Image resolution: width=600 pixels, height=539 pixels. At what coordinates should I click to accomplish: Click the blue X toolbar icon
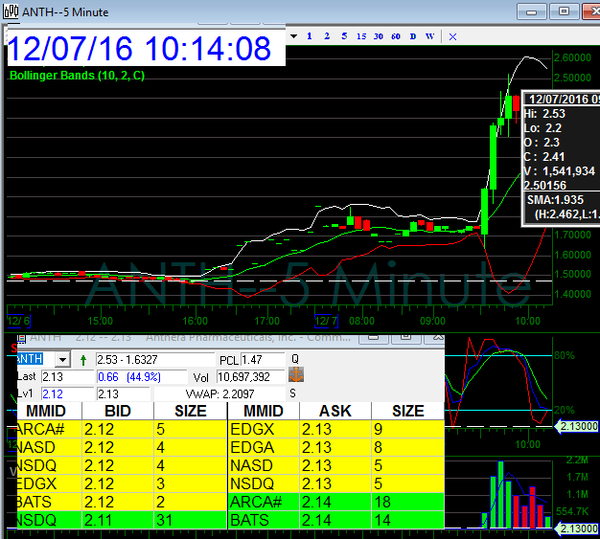coord(452,36)
